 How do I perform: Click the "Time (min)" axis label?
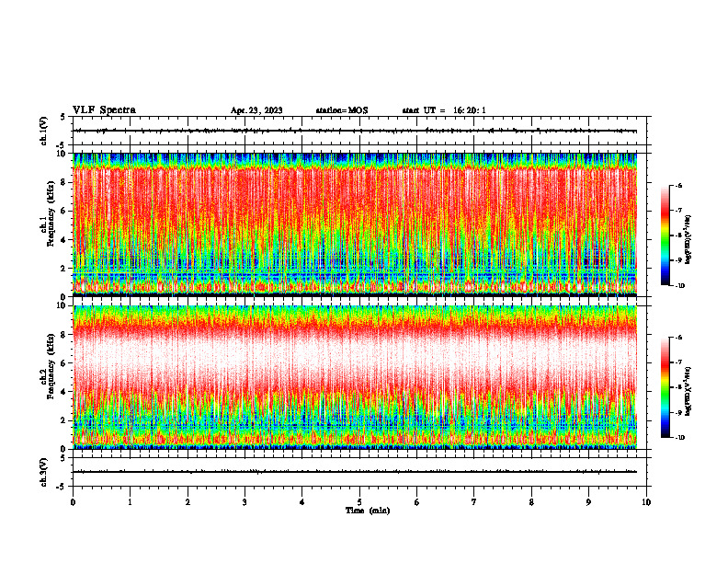[x=368, y=511]
